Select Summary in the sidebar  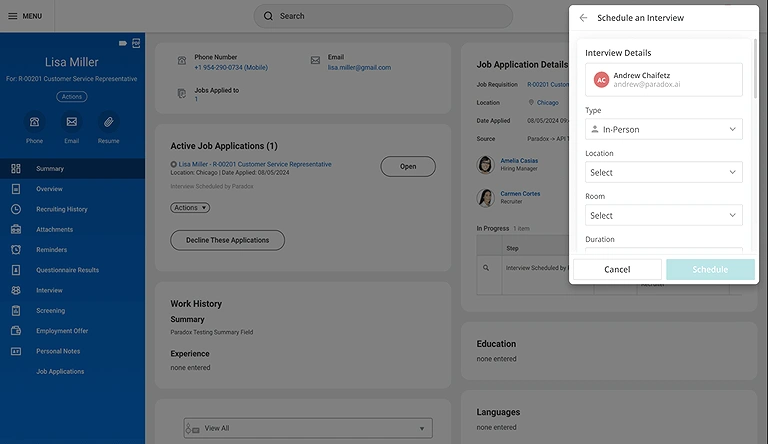pyautogui.click(x=72, y=169)
